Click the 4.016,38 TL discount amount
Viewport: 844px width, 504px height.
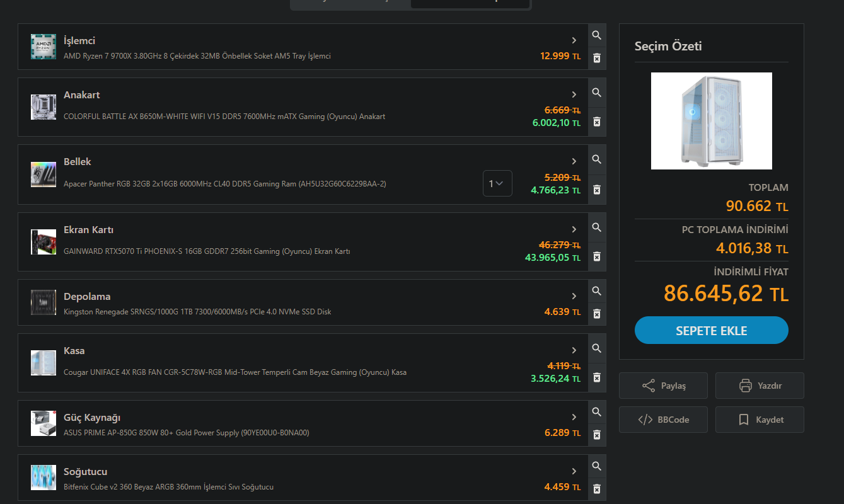pos(752,248)
